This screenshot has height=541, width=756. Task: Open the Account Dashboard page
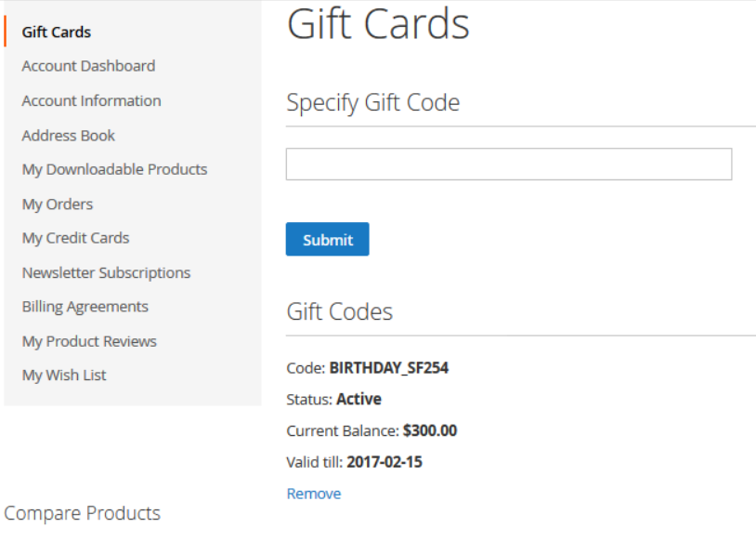click(x=87, y=66)
